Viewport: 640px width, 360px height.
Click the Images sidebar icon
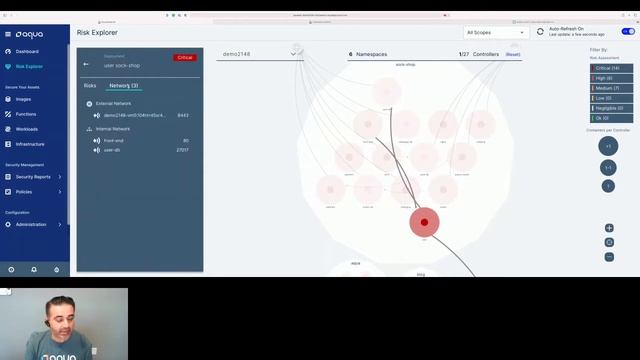[8, 99]
